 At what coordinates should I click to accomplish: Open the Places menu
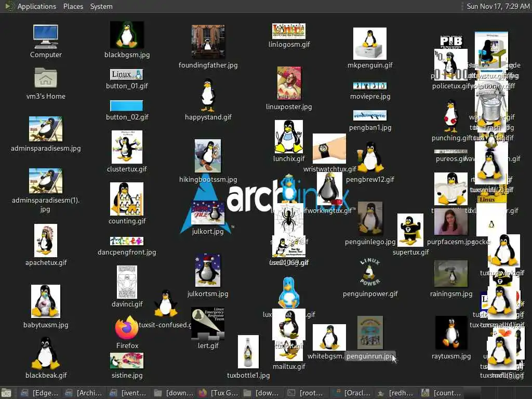[x=73, y=6]
